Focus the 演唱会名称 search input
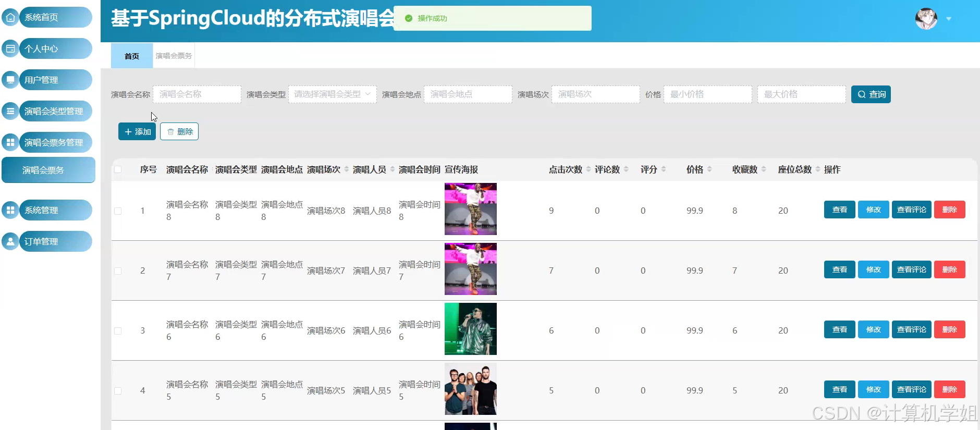Viewport: 980px width, 430px height. pyautogui.click(x=197, y=94)
